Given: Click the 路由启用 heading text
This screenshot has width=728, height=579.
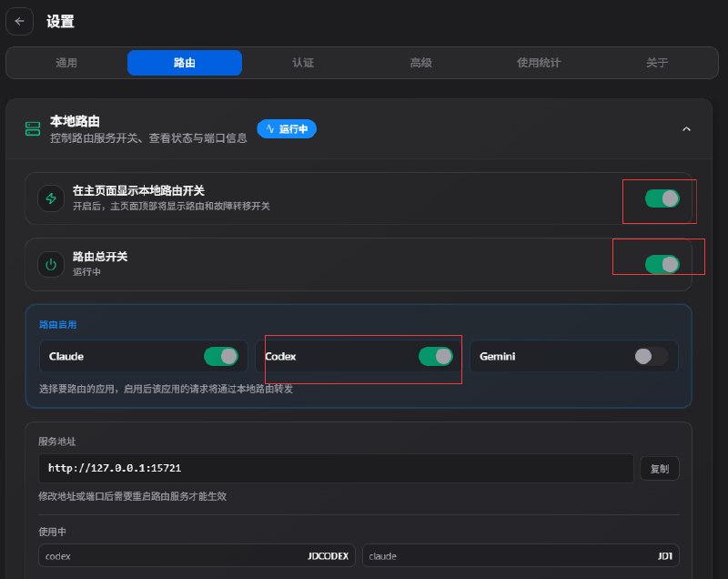Looking at the screenshot, I should (x=57, y=325).
